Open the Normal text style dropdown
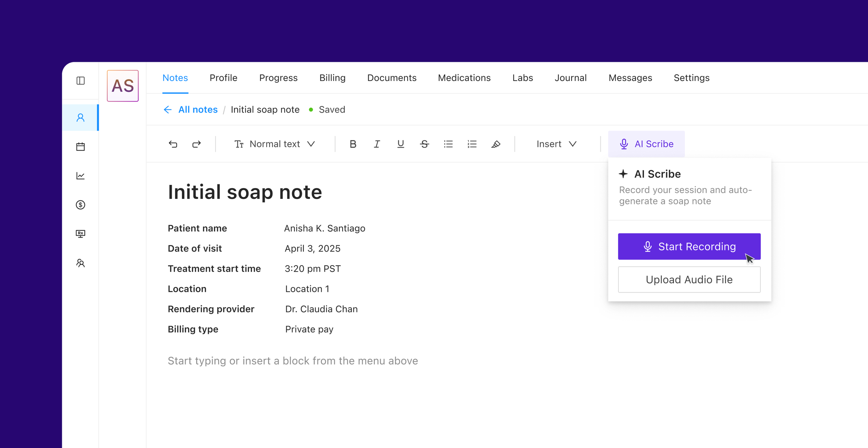Screen dimensions: 868x448 [x=275, y=144]
